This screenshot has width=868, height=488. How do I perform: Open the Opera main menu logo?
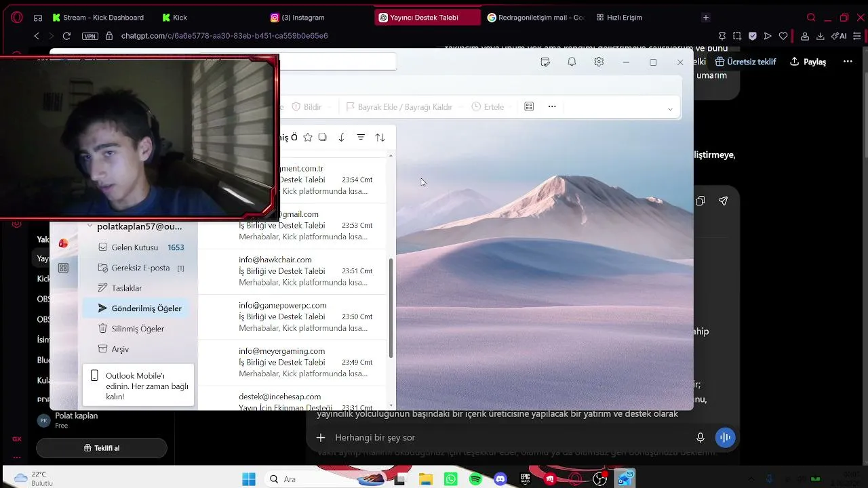17,18
